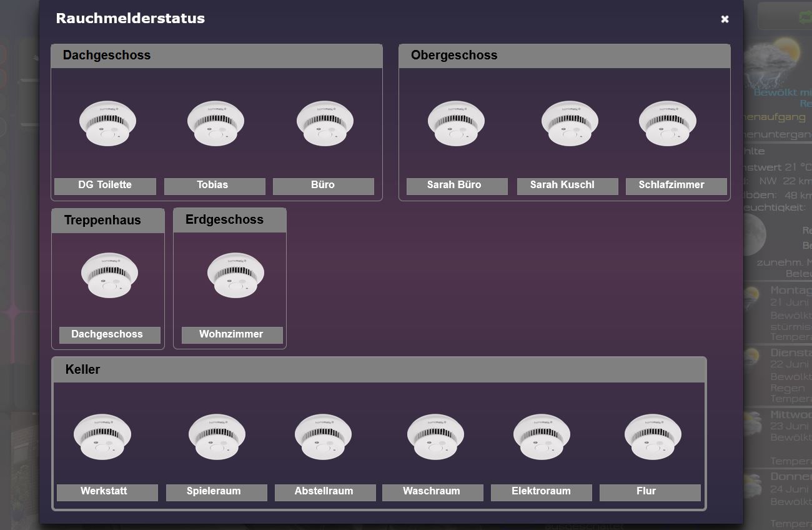
Task: Click the Werkstatt smoke detector icon
Action: tap(102, 436)
